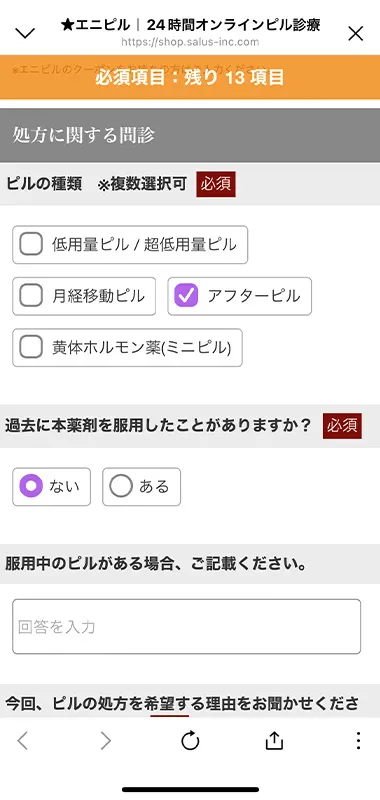Tap the ピルの種類 必須 badge
Image resolution: width=380 pixels, height=800 pixels.
[x=216, y=184]
